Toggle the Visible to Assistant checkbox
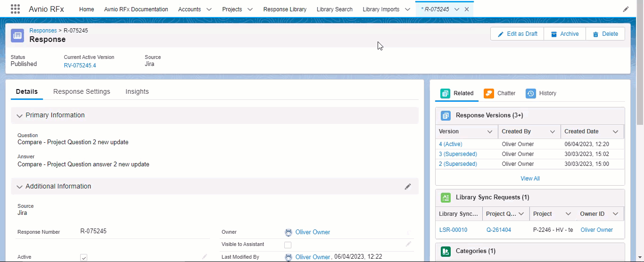Image resolution: width=644 pixels, height=262 pixels. click(x=288, y=245)
